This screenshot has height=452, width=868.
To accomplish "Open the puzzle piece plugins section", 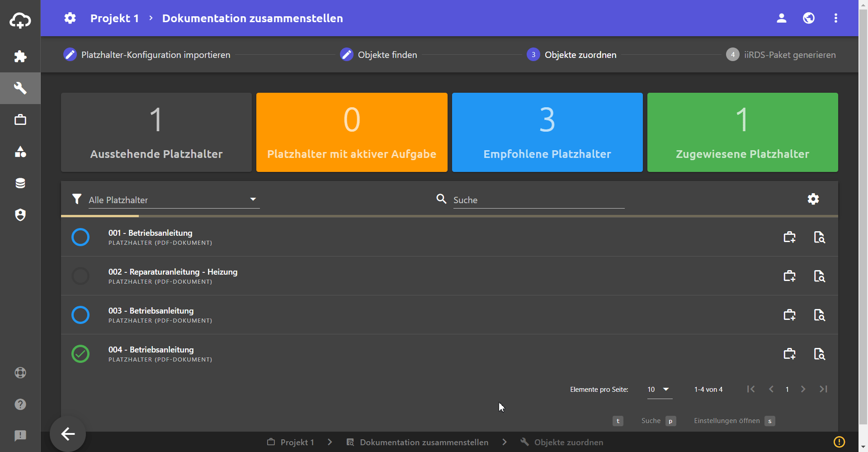I will 20,56.
